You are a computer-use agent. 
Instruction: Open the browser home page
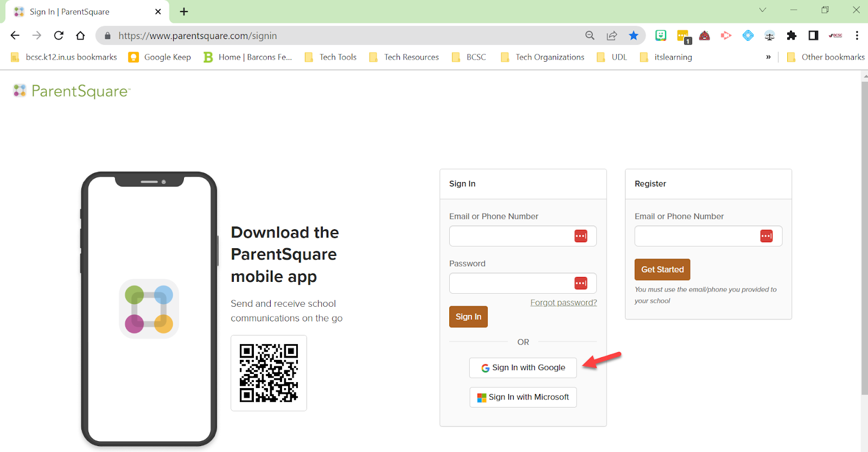[x=80, y=36]
